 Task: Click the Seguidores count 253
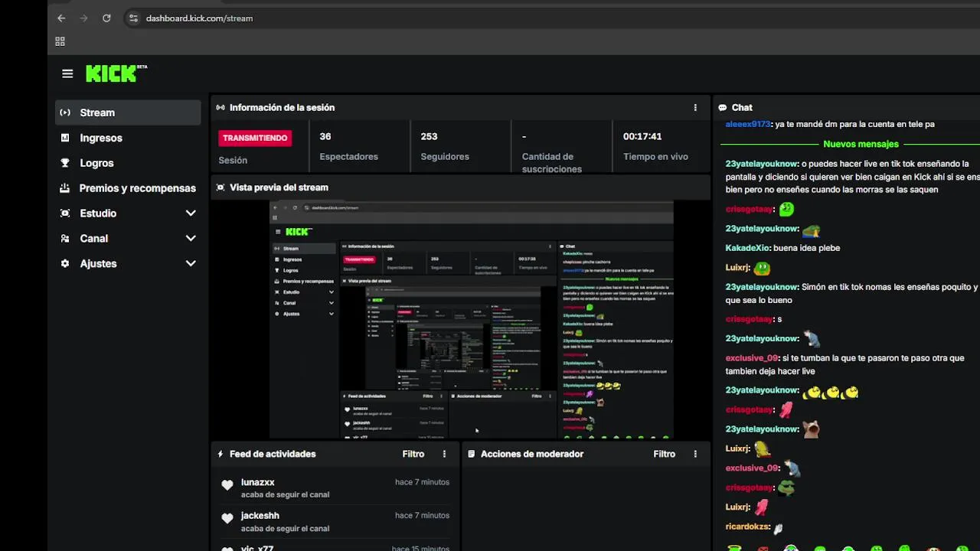tap(429, 136)
